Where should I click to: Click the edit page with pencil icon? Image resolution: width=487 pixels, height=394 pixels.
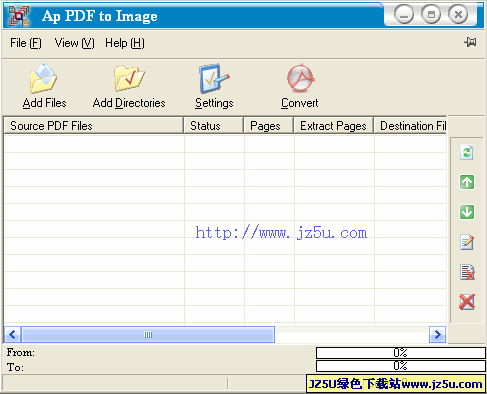[x=467, y=242]
